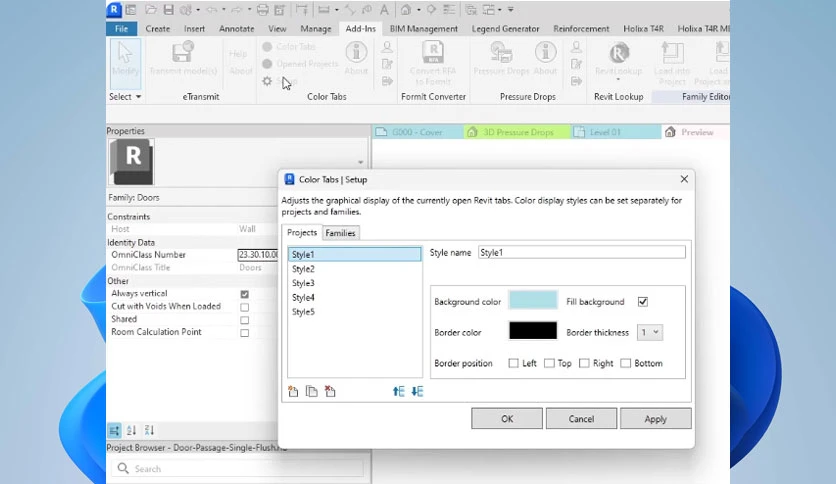This screenshot has width=836, height=484.
Task: Close the Color Tabs Setup dialog
Action: click(684, 179)
